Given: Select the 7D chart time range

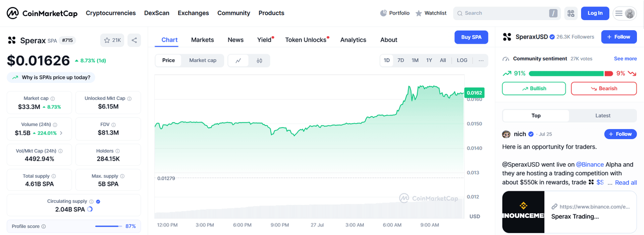Looking at the screenshot, I should pyautogui.click(x=400, y=60).
